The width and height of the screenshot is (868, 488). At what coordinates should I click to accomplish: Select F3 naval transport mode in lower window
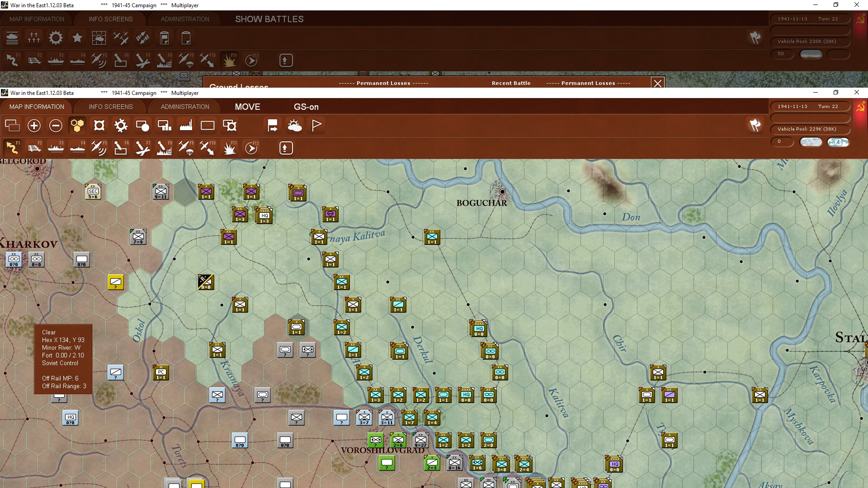coord(56,148)
